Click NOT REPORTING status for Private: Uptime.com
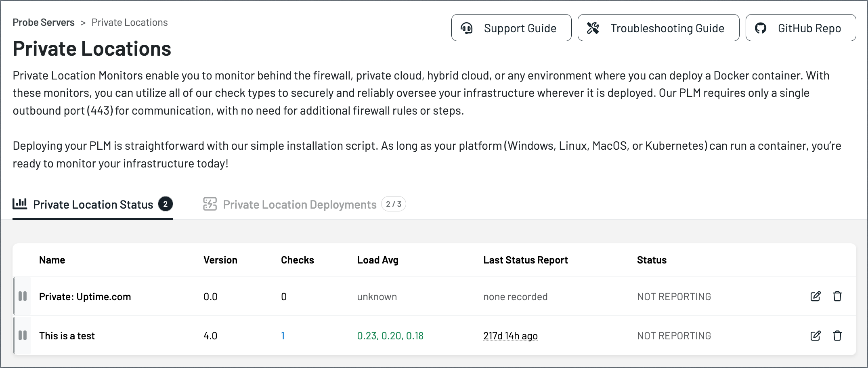The image size is (868, 368). coord(674,297)
